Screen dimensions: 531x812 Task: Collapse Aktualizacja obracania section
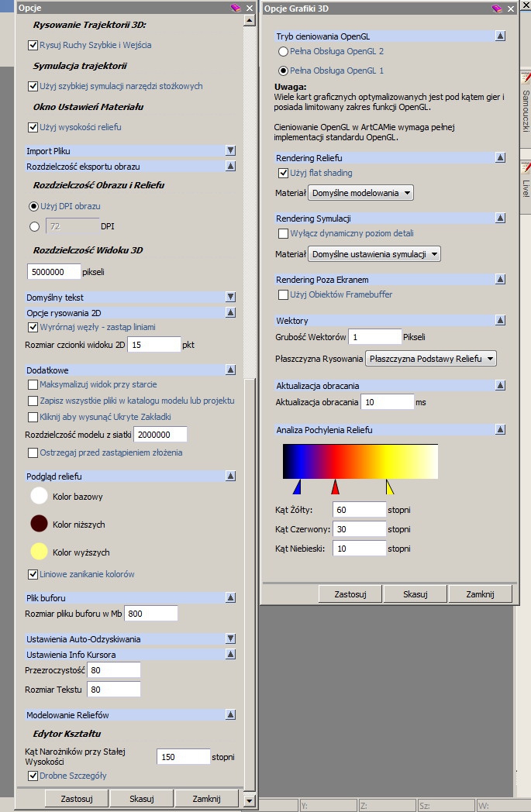pos(501,385)
